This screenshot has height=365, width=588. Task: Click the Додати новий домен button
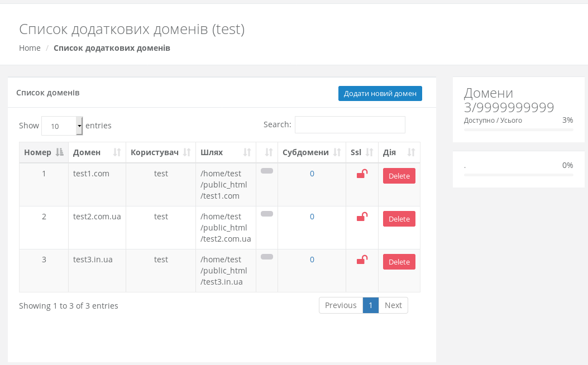(x=380, y=94)
